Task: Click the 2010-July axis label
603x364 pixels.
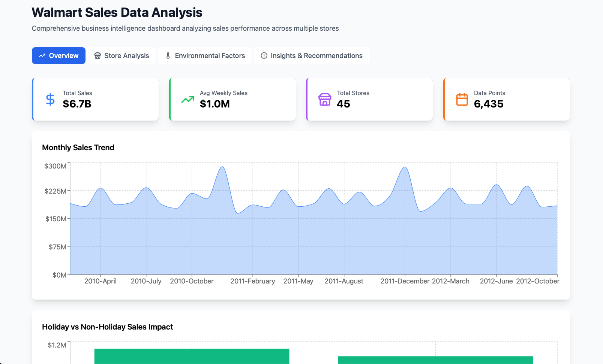Action: pyautogui.click(x=146, y=281)
